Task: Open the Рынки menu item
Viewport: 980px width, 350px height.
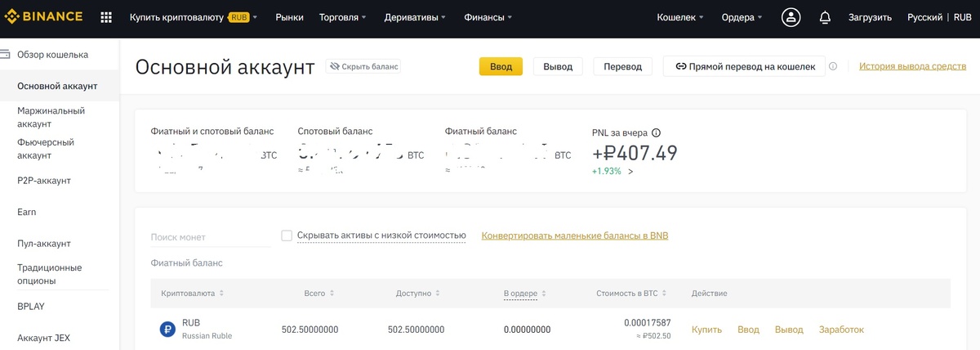Action: click(x=289, y=17)
